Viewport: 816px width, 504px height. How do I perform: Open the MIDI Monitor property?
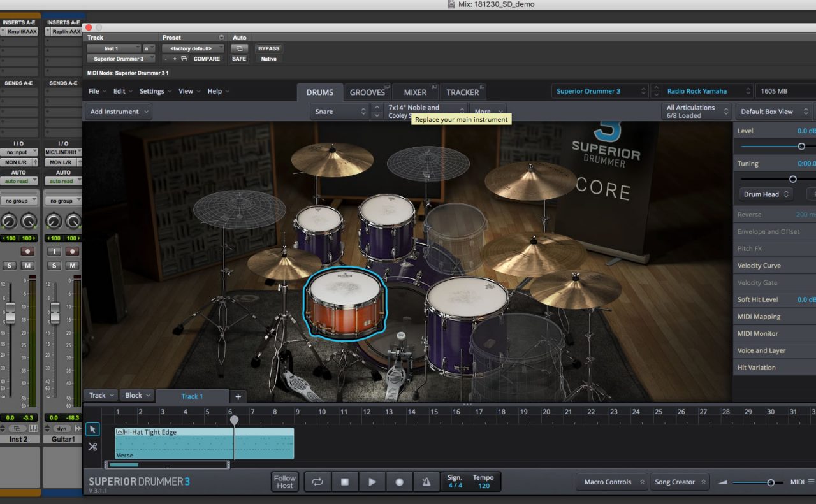tap(775, 333)
